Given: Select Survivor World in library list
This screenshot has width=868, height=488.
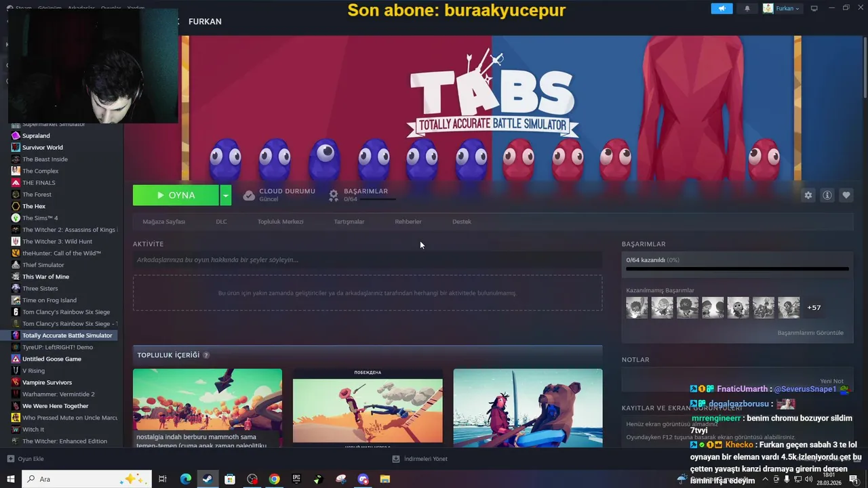Looking at the screenshot, I should (43, 147).
